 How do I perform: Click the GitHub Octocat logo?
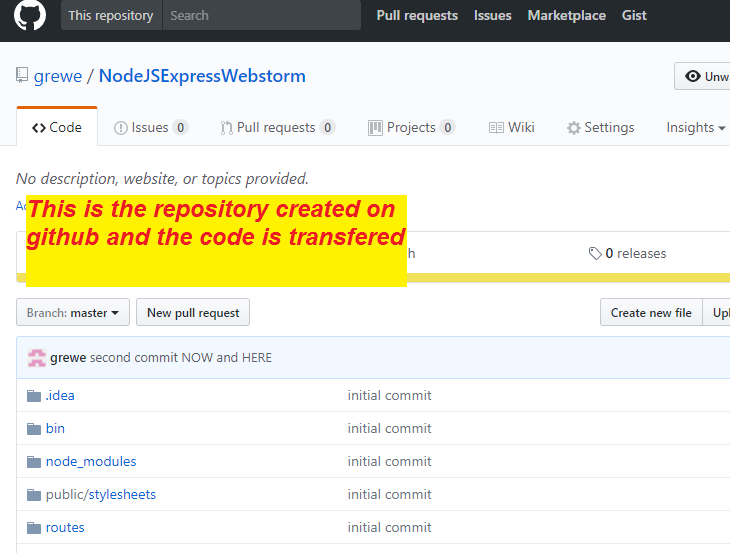coord(30,16)
